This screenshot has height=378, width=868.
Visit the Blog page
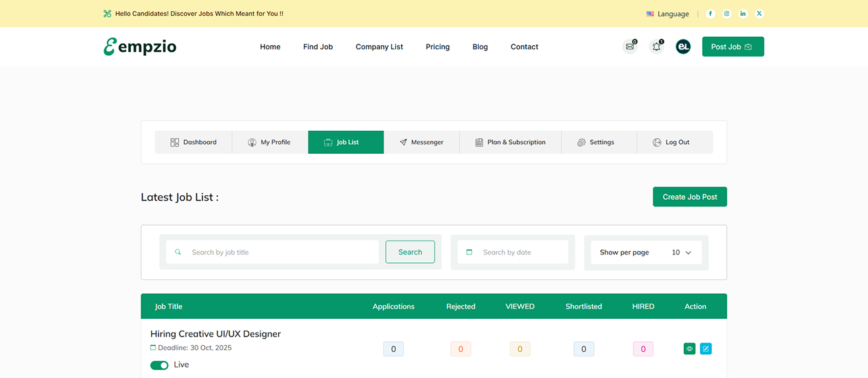[480, 47]
